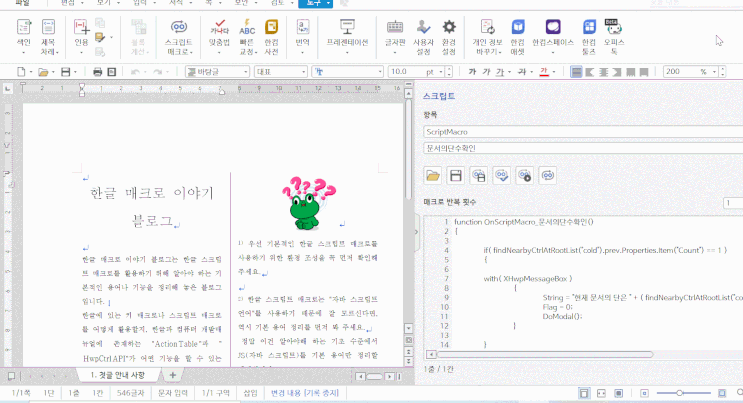Open the font name dropdown
This screenshot has width=743, height=403.
[380, 72]
